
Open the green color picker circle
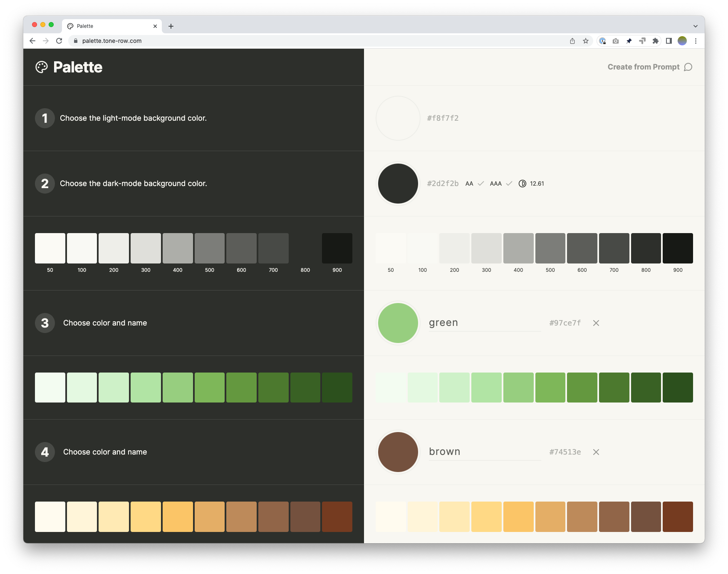tap(398, 323)
